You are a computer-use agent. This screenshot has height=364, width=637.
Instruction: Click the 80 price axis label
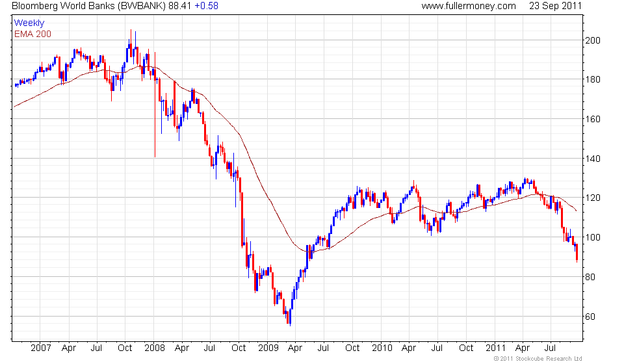[x=590, y=277]
